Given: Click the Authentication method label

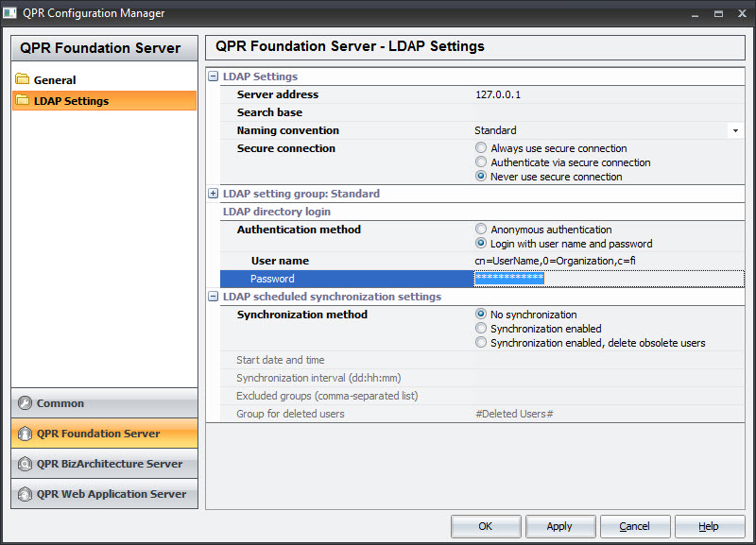Looking at the screenshot, I should click(299, 230).
